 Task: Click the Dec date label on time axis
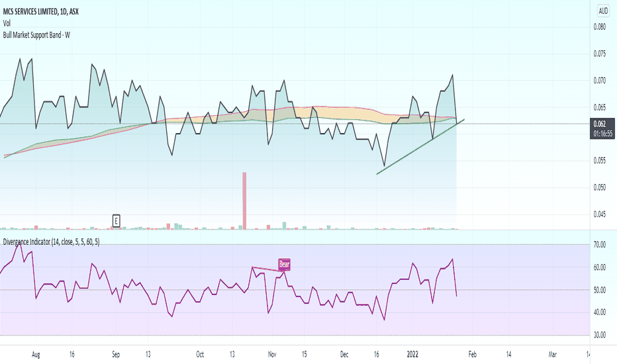(344, 355)
